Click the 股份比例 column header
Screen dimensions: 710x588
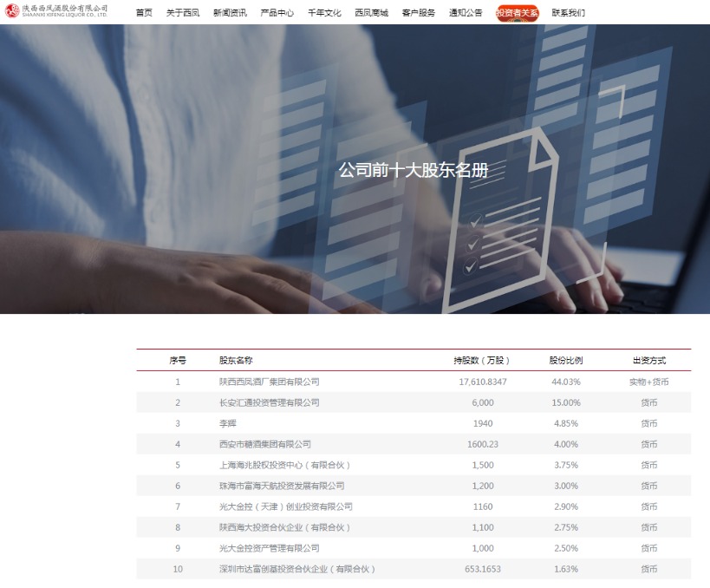tap(566, 361)
